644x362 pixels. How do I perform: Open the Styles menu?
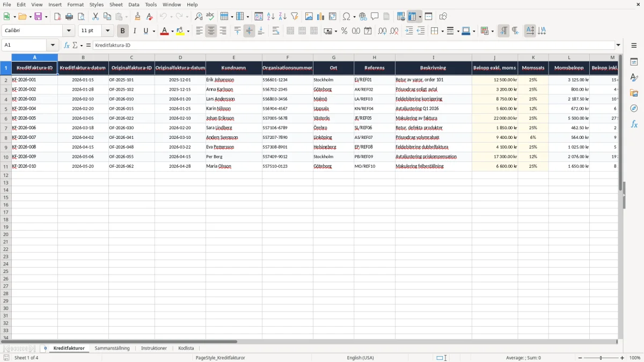[x=97, y=4]
